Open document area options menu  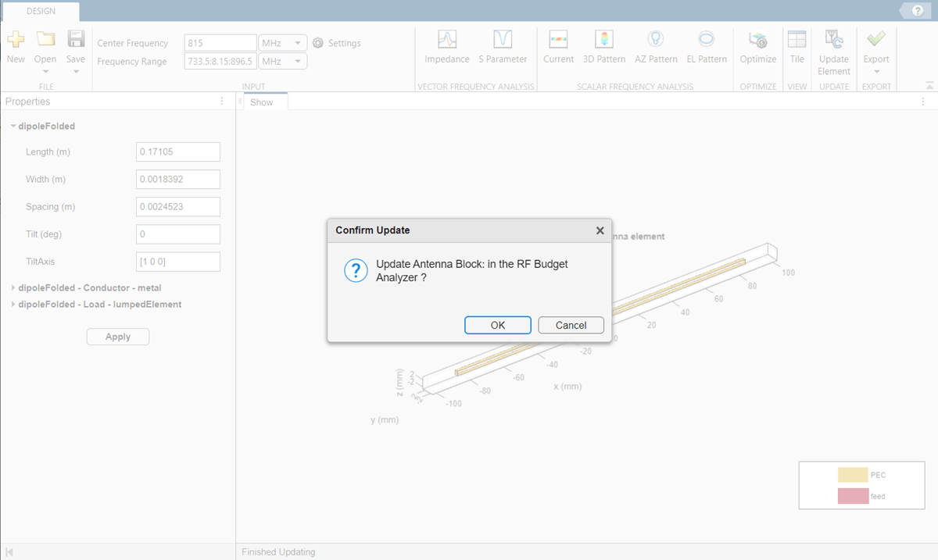923,102
